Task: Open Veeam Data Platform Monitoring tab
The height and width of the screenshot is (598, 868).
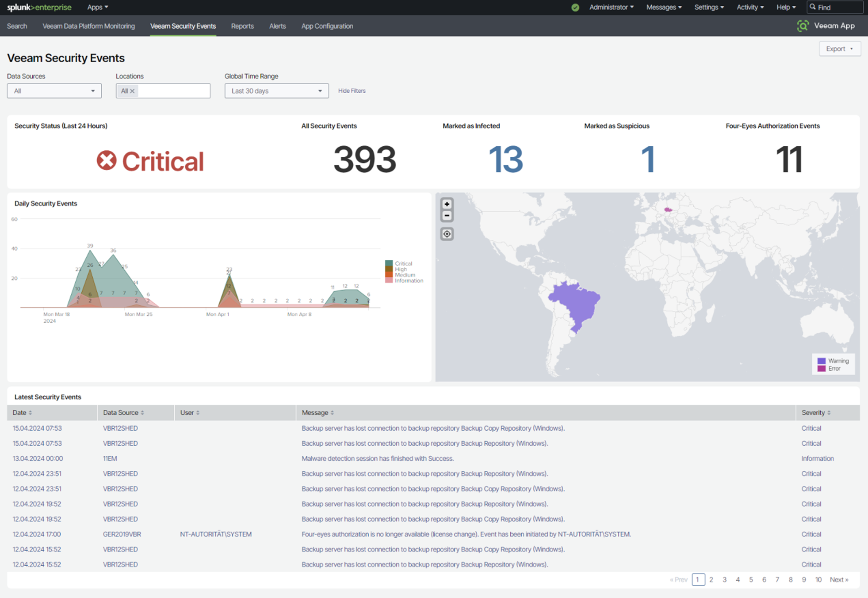Action: click(88, 26)
